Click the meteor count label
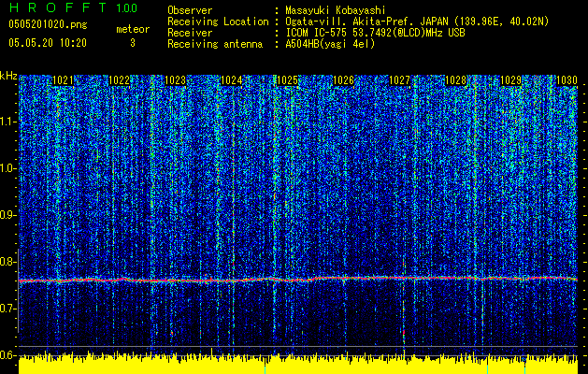 [133, 30]
